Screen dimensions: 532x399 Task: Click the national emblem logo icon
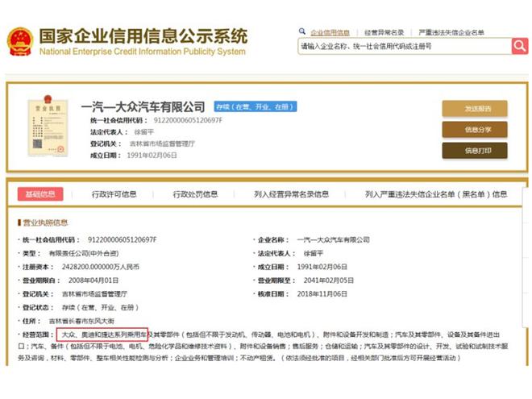point(20,42)
